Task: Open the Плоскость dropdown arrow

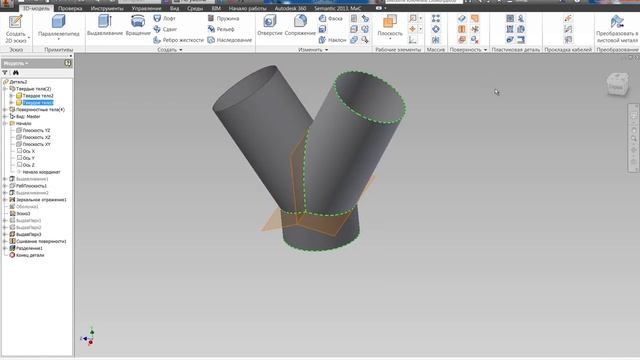Action: tap(389, 39)
